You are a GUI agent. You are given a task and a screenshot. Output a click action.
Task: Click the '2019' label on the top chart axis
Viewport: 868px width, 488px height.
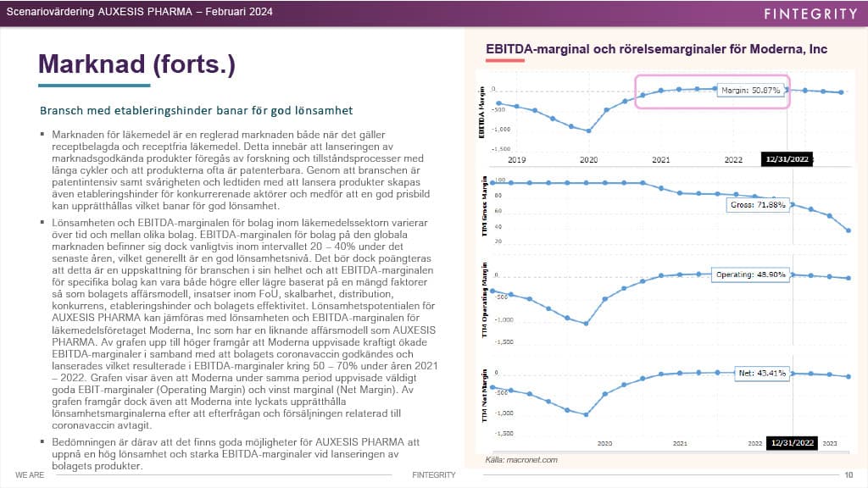pyautogui.click(x=516, y=160)
